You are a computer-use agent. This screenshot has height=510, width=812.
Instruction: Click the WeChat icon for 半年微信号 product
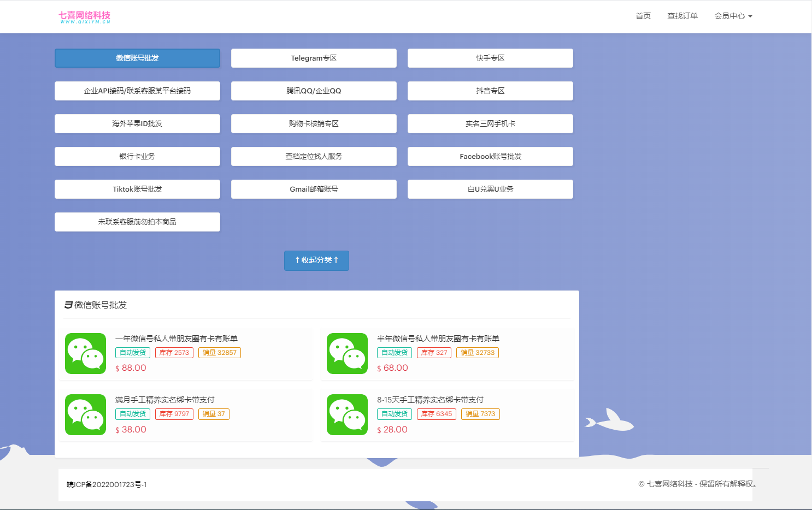point(347,354)
